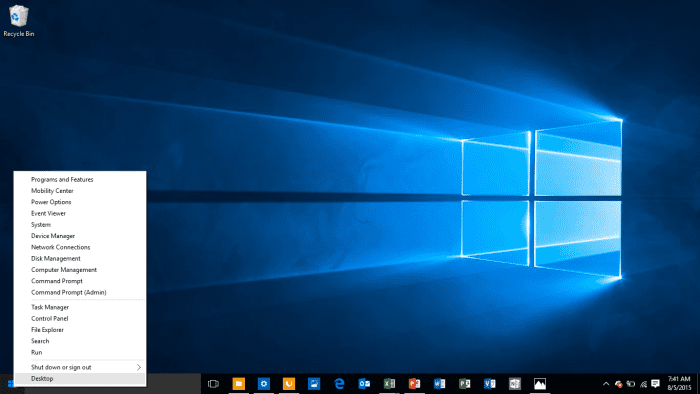Launch Visio from the taskbar
This screenshot has width=700, height=394.
point(490,384)
